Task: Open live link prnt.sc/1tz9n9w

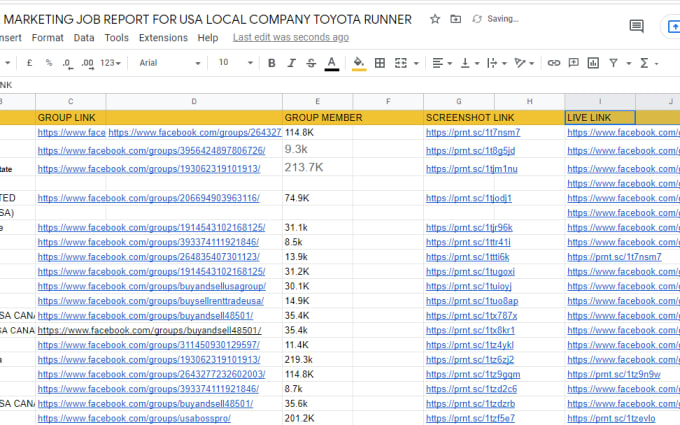Action: [x=614, y=374]
